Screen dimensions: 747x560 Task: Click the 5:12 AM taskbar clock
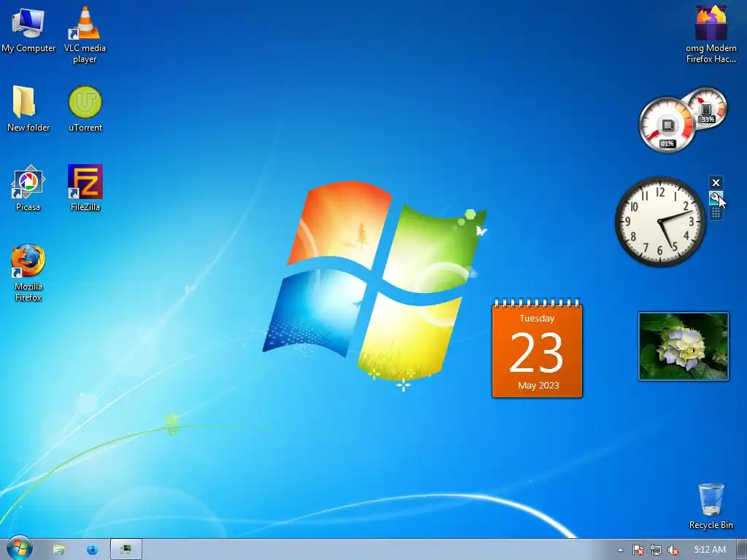(710, 550)
